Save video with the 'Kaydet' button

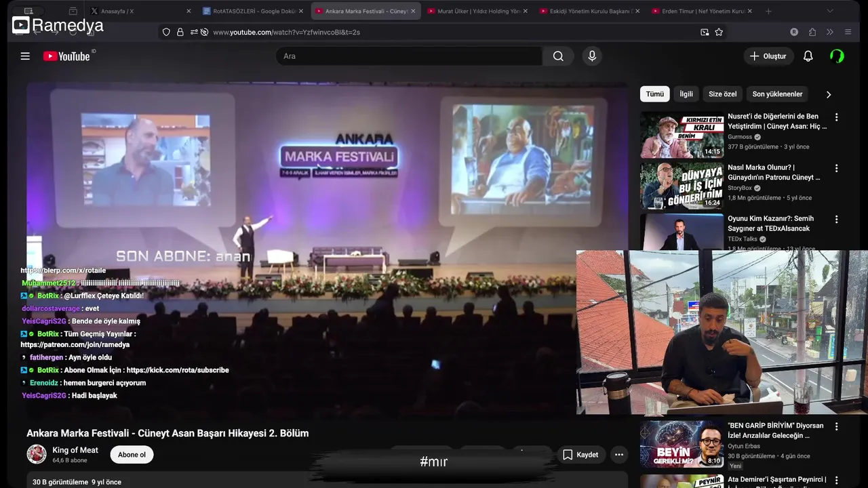tap(580, 455)
